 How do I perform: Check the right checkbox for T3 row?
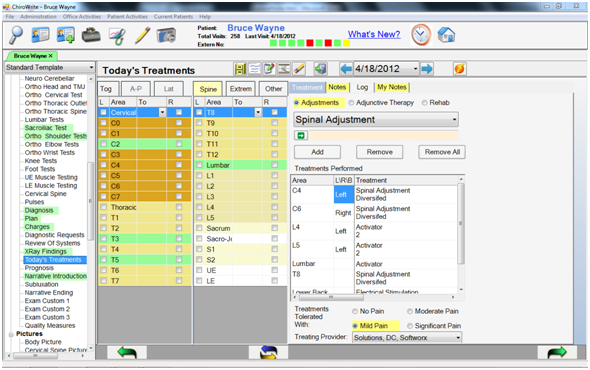click(x=179, y=239)
